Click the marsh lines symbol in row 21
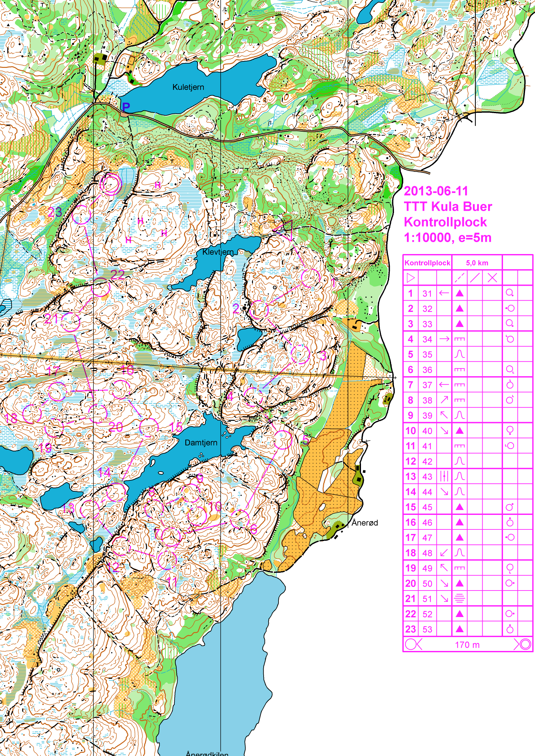 (x=460, y=598)
